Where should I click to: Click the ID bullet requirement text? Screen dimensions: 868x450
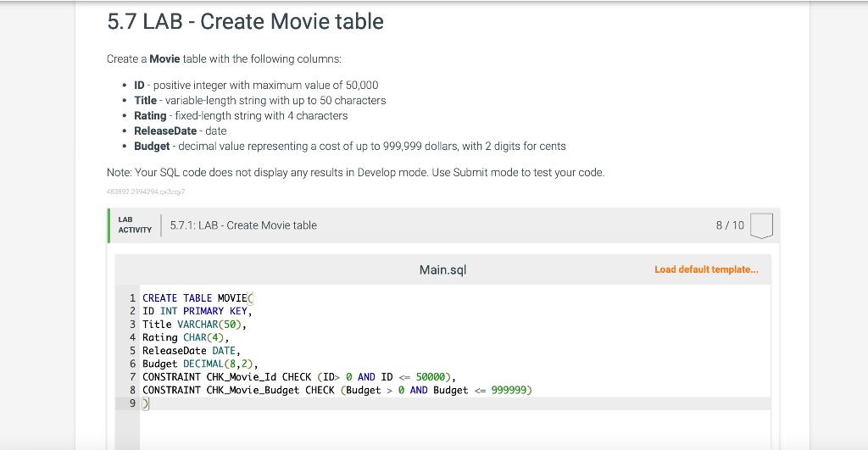tap(256, 86)
